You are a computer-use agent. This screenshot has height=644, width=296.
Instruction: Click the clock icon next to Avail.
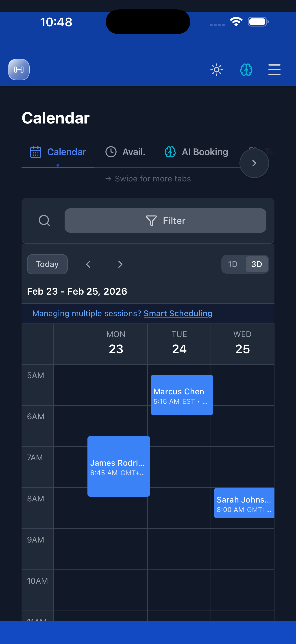tap(111, 152)
